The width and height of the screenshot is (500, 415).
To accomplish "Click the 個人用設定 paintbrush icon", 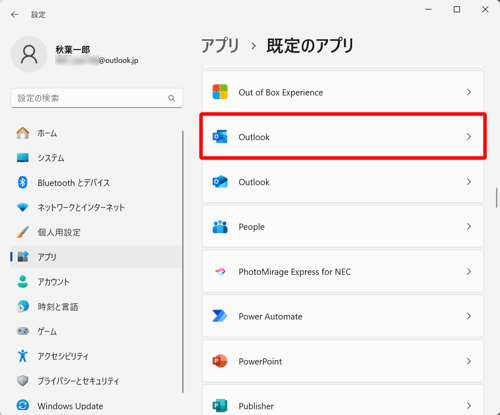I will click(23, 232).
